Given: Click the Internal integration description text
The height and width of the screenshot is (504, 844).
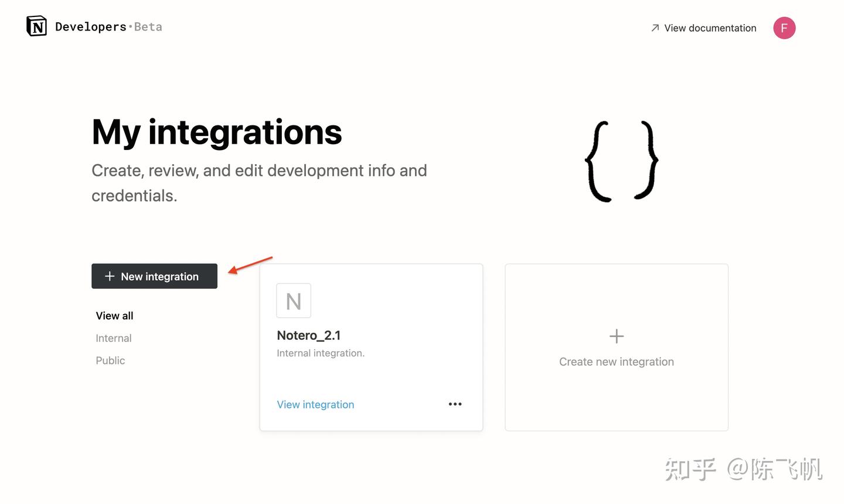Looking at the screenshot, I should point(321,353).
